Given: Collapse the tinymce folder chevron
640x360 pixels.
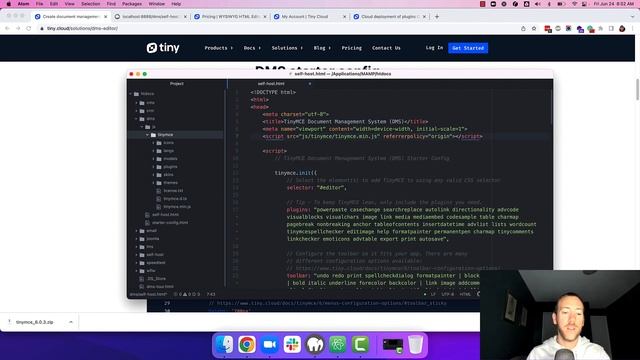Looking at the screenshot, I should (147, 135).
